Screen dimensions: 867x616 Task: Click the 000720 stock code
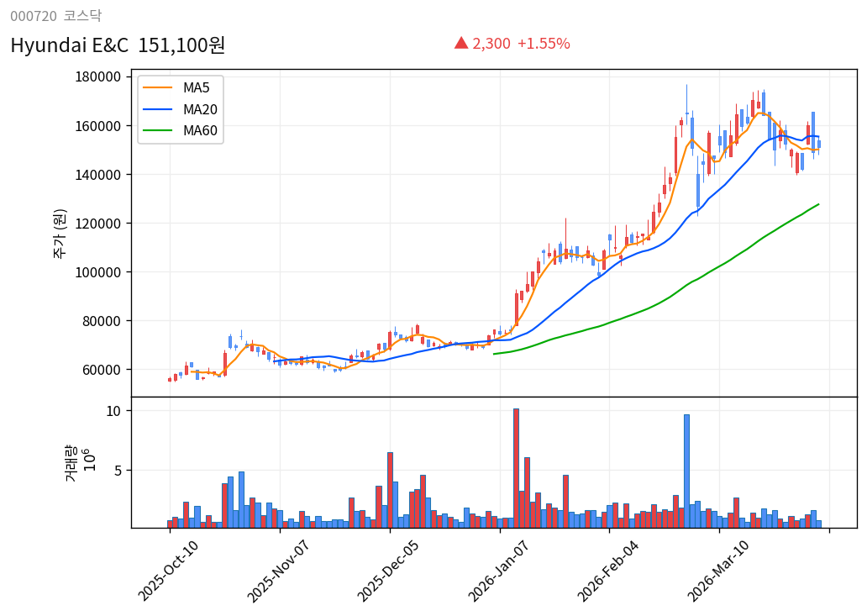[34, 16]
